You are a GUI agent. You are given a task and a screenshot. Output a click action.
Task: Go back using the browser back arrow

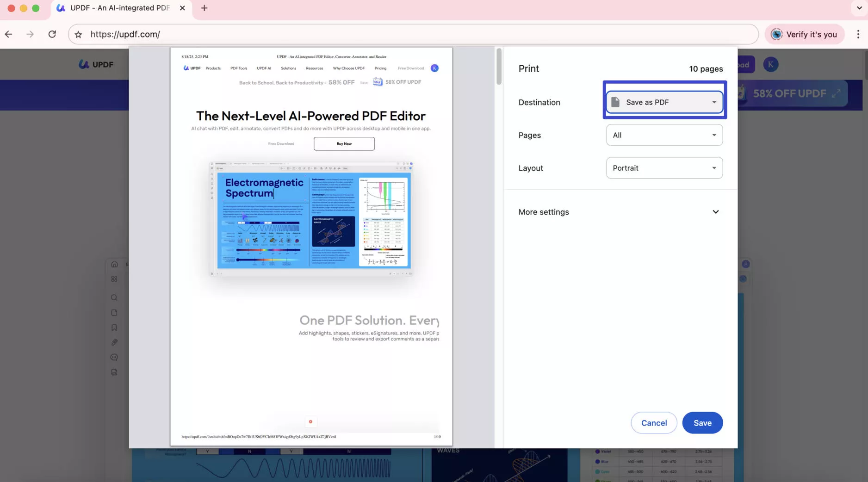(x=8, y=34)
